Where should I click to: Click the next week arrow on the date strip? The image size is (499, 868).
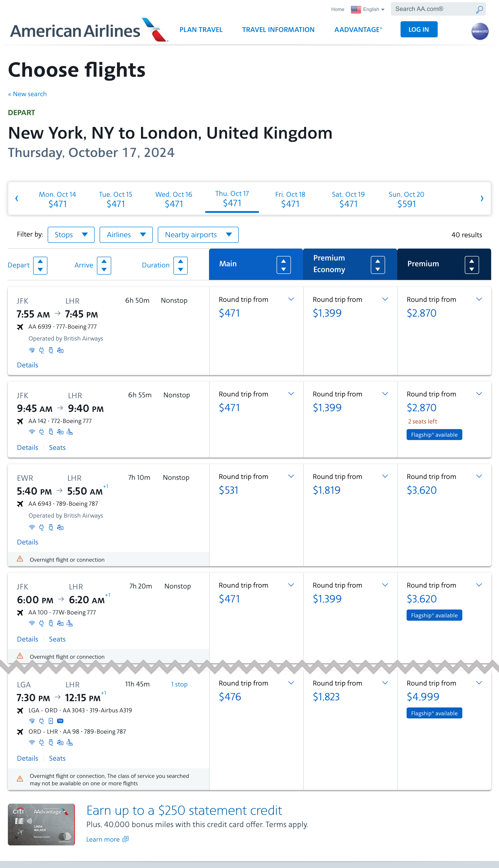(482, 198)
